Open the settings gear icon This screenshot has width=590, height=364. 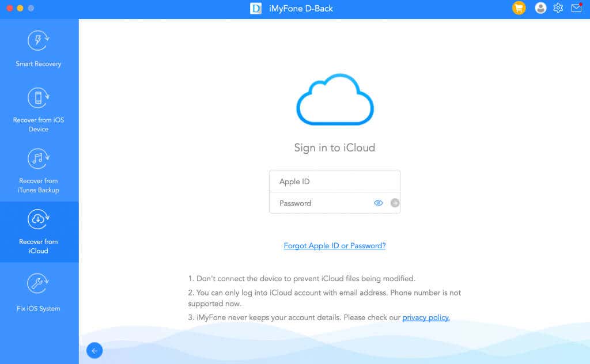point(558,8)
